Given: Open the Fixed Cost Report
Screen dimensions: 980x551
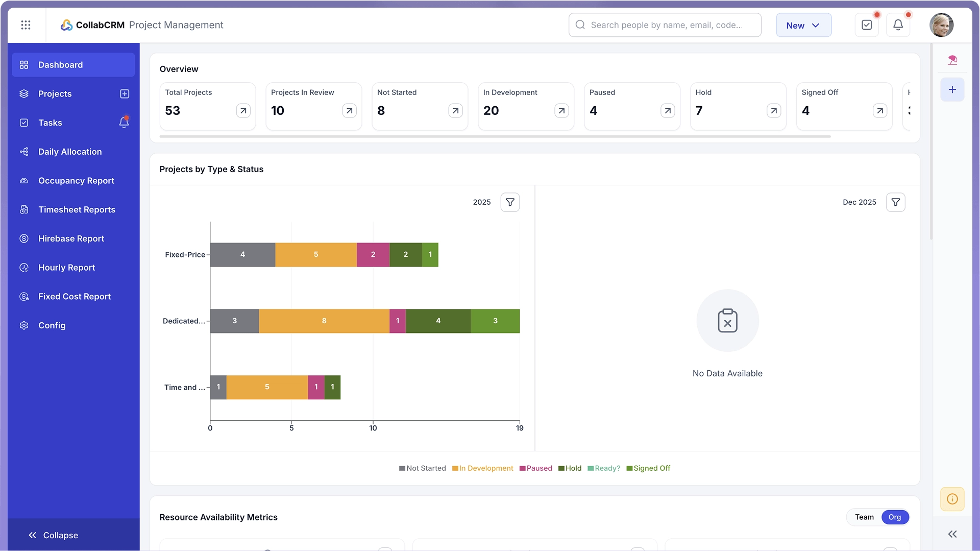Looking at the screenshot, I should [x=75, y=296].
